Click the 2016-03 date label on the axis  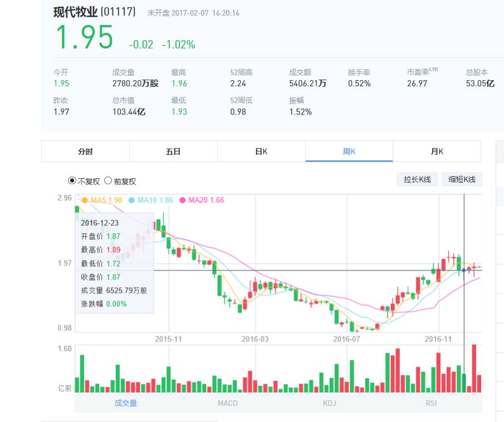click(x=255, y=338)
